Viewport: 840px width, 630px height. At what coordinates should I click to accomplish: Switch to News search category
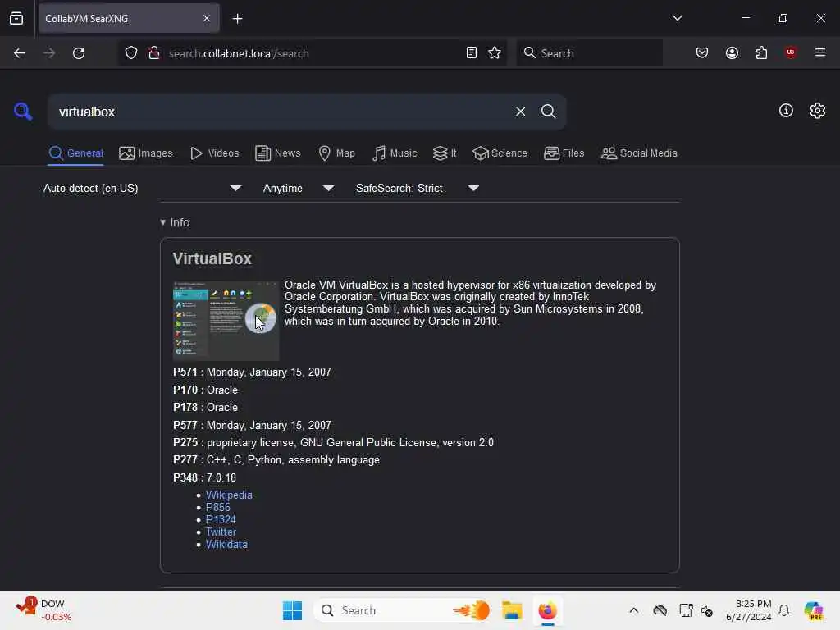click(x=278, y=153)
